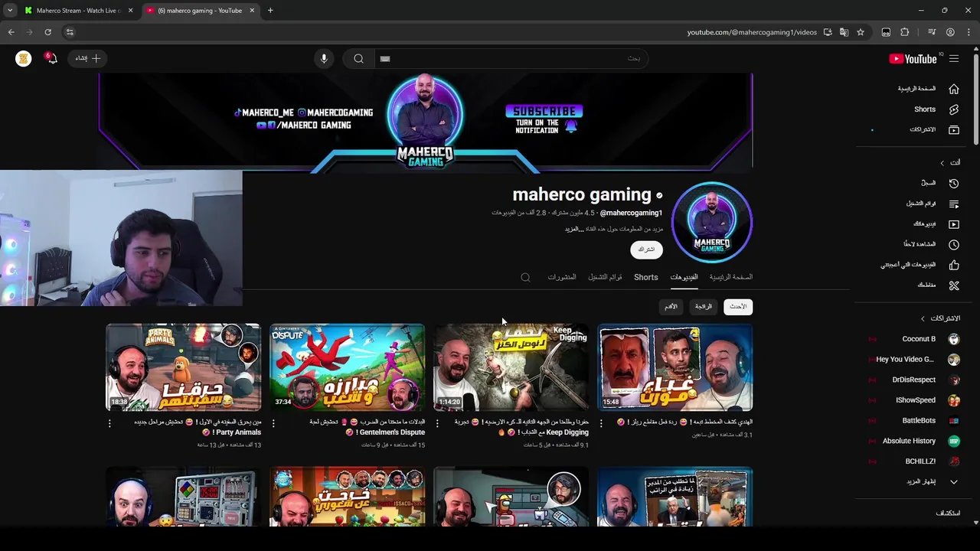Screen dimensions: 980x551
Task: Open the tab search dropdown arrow
Action: click(9, 11)
